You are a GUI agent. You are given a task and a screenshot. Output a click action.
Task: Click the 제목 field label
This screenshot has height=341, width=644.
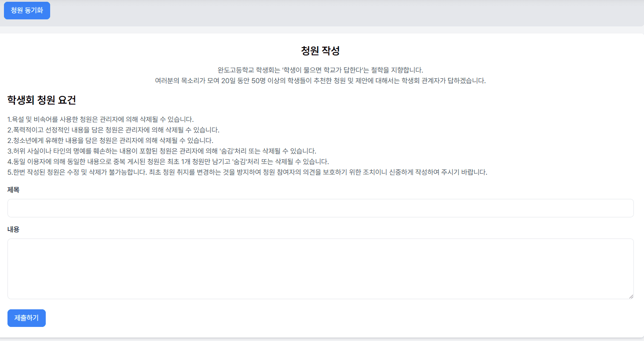[14, 190]
